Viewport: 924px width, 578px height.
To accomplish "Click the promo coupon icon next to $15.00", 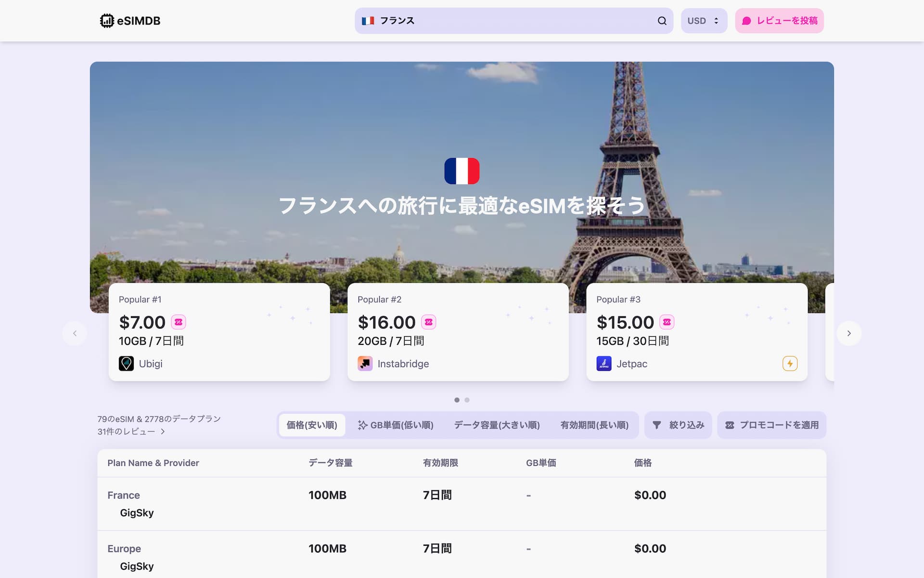I will (x=667, y=322).
